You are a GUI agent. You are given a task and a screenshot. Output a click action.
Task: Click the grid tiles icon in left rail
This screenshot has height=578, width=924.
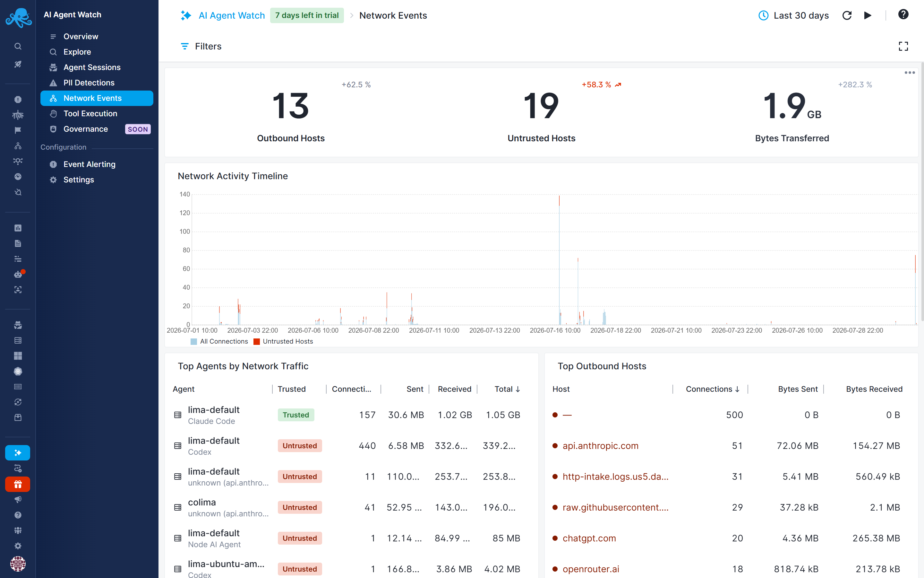[18, 355]
